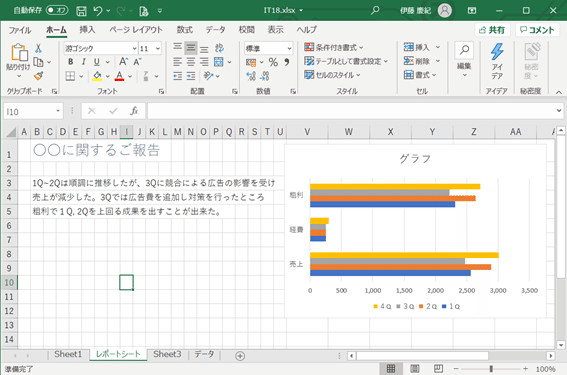Click accounting number format icon
Viewport: 567px width, 375px height.
point(251,62)
